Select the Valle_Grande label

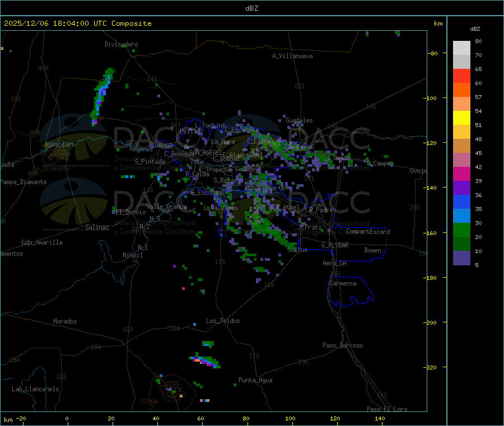[x=166, y=207]
